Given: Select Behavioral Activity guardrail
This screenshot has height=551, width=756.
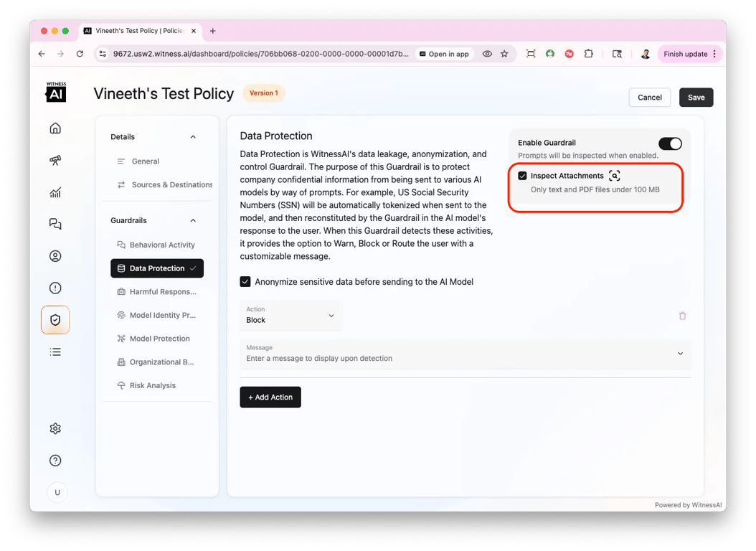Looking at the screenshot, I should pyautogui.click(x=157, y=245).
